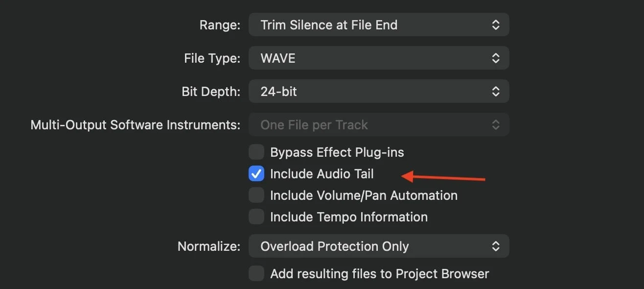This screenshot has width=644, height=289.
Task: Click the Include Audio Tail label text
Action: coord(322,174)
